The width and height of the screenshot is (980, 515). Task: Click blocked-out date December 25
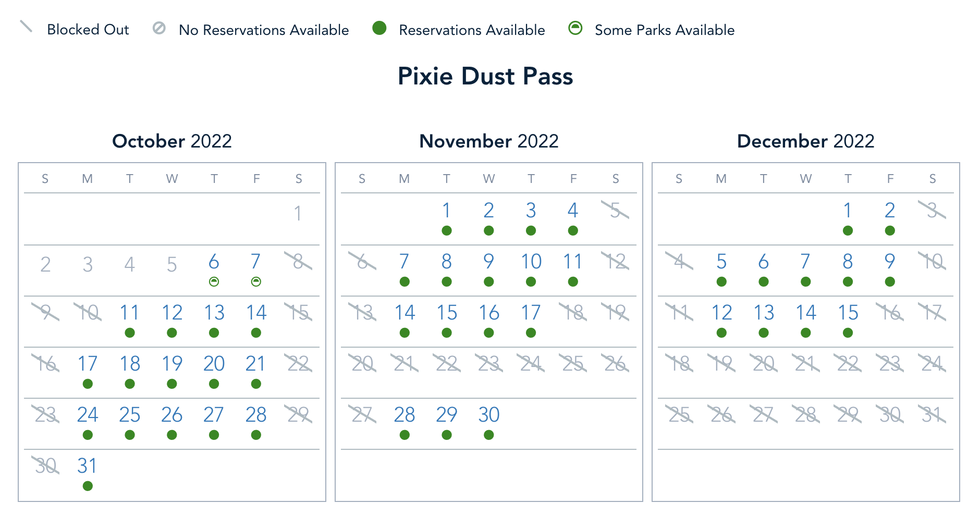pyautogui.click(x=679, y=415)
